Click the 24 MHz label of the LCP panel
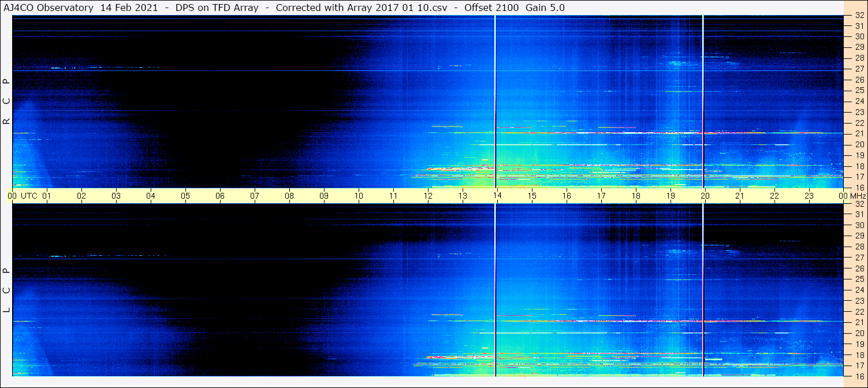Screen dimensions: 868x388 tap(859, 290)
